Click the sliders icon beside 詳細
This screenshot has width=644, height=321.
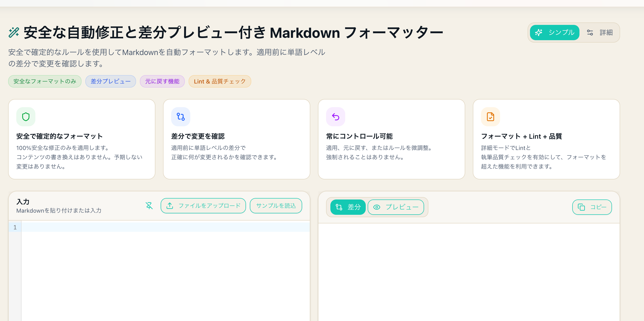[x=590, y=33]
